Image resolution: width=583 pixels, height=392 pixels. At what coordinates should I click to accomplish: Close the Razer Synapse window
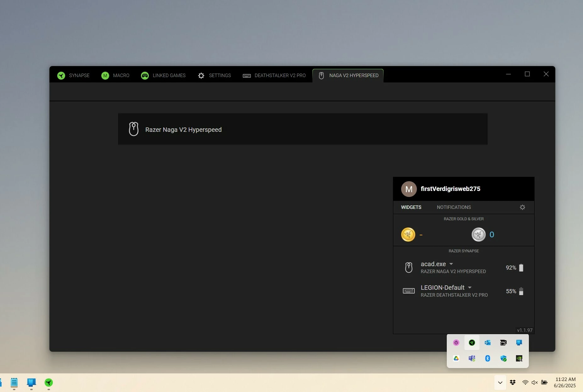[x=546, y=74]
